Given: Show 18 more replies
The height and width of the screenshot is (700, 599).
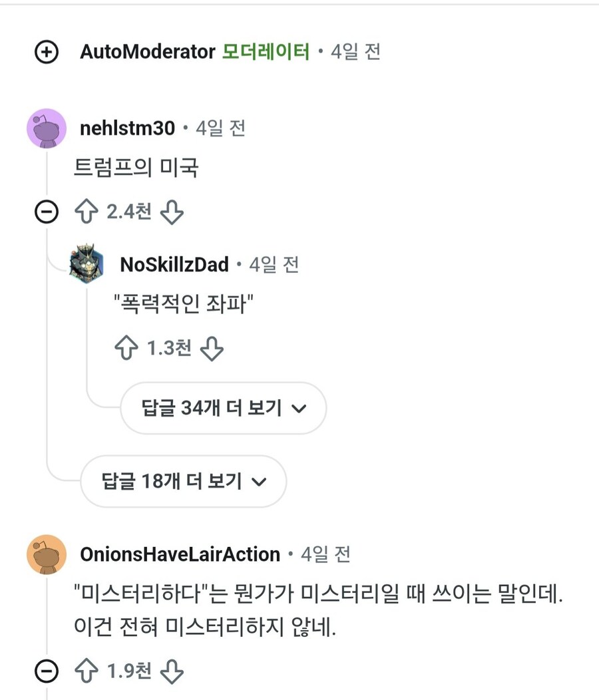Looking at the screenshot, I should pos(183,481).
